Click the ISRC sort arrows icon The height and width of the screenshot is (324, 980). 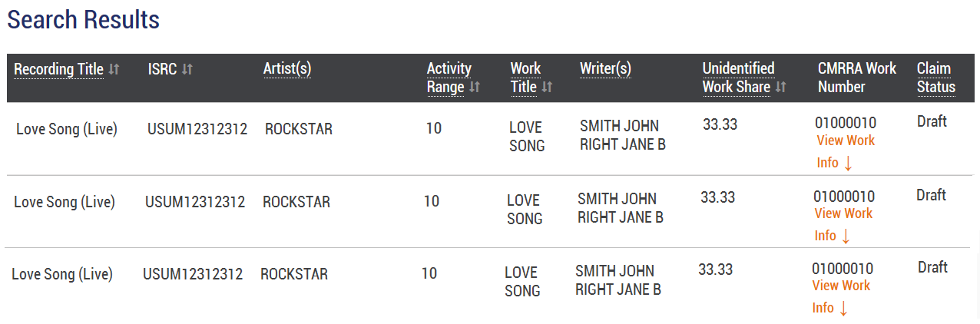187,70
